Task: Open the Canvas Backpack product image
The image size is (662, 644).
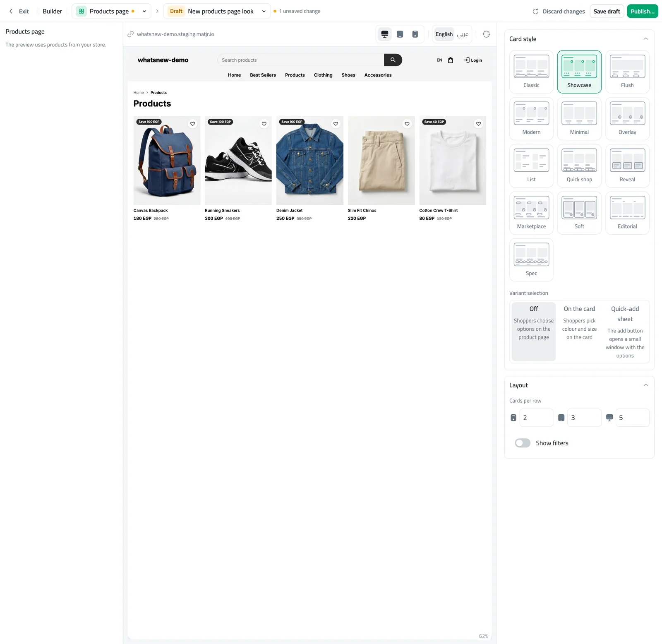Action: pyautogui.click(x=167, y=161)
